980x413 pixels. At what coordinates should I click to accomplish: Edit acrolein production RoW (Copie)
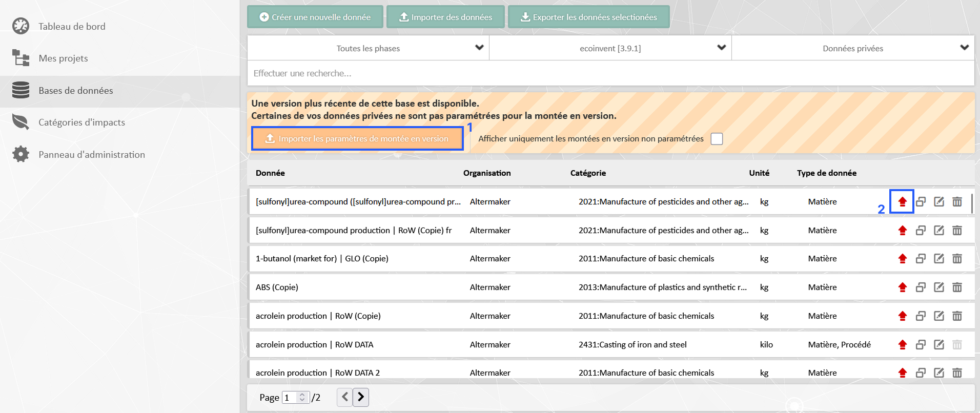[x=939, y=316]
